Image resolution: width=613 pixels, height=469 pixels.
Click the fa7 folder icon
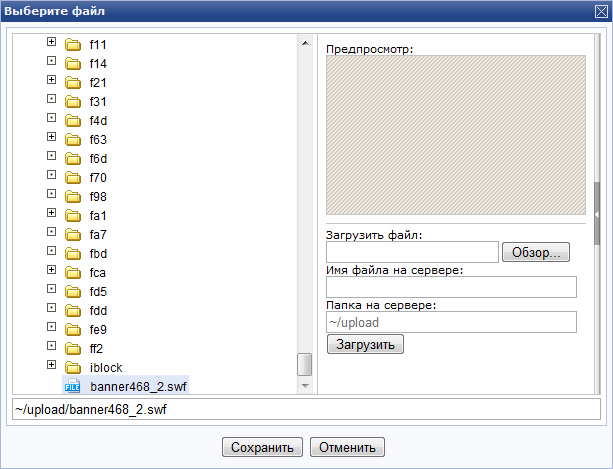click(x=73, y=235)
